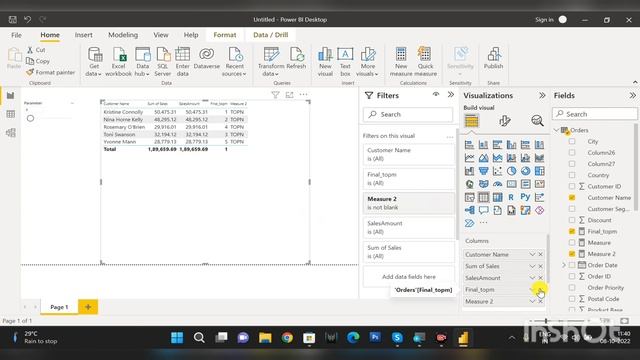Select the Funnel visual
Image resolution: width=640 pixels, height=360 pixels.
(x=483, y=171)
